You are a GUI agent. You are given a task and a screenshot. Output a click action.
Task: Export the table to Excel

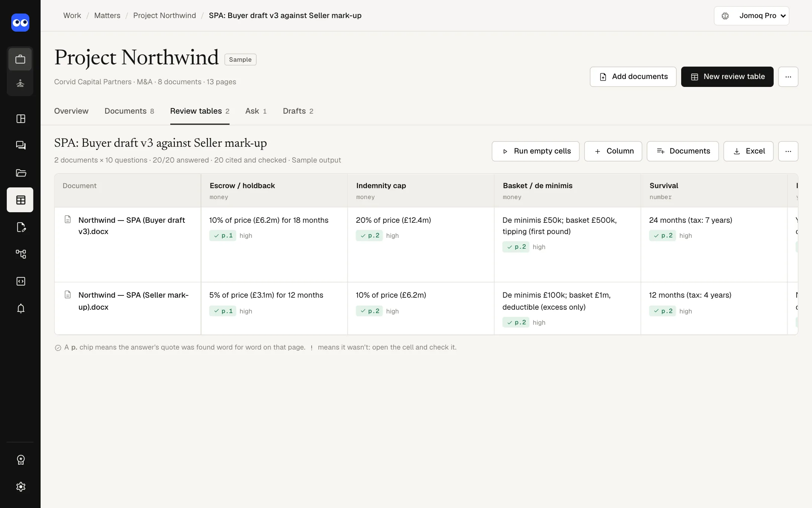click(748, 151)
